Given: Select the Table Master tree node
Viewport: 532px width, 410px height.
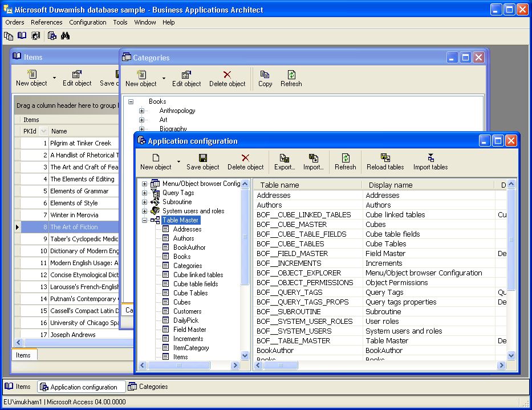Looking at the screenshot, I should (x=181, y=220).
